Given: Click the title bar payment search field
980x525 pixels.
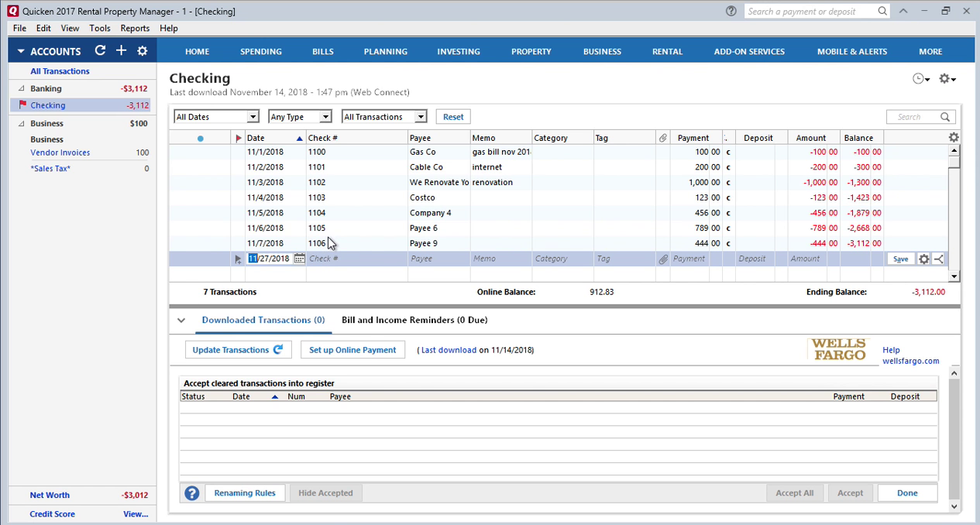Looking at the screenshot, I should 810,11.
